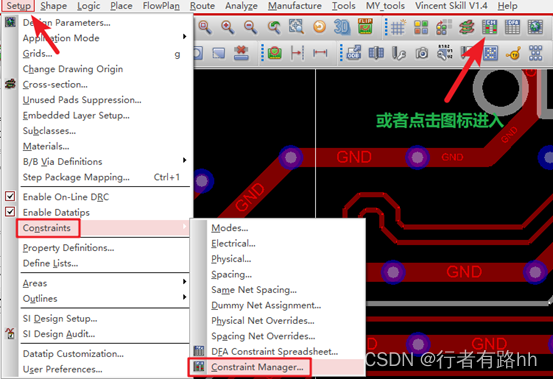Choose Electrical... constraint entry
553x379 pixels.
233,244
